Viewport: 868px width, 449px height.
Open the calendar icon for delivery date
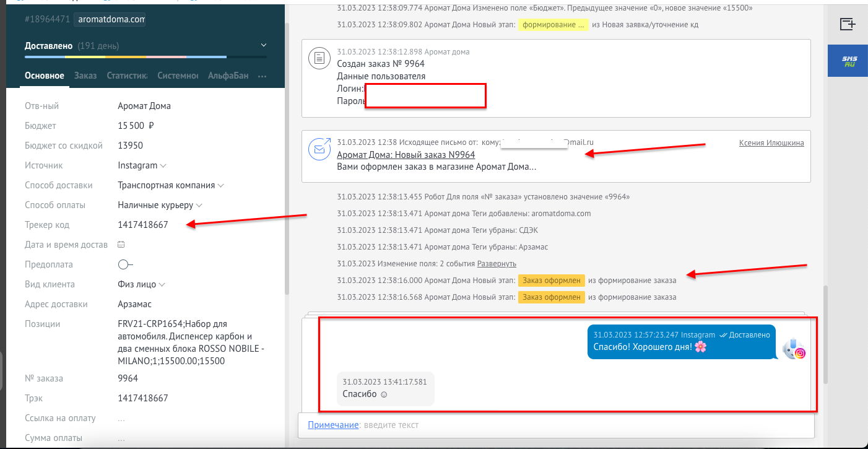pyautogui.click(x=121, y=245)
